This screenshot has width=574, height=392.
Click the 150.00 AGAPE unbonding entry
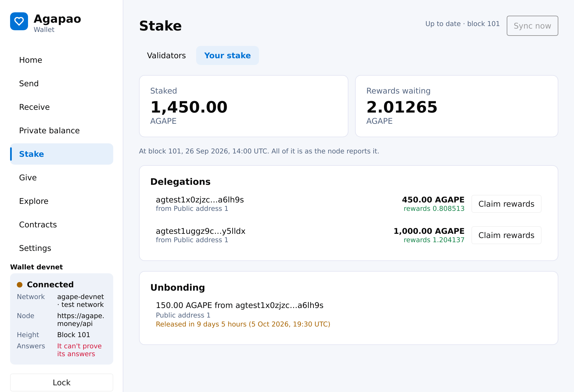click(x=240, y=305)
